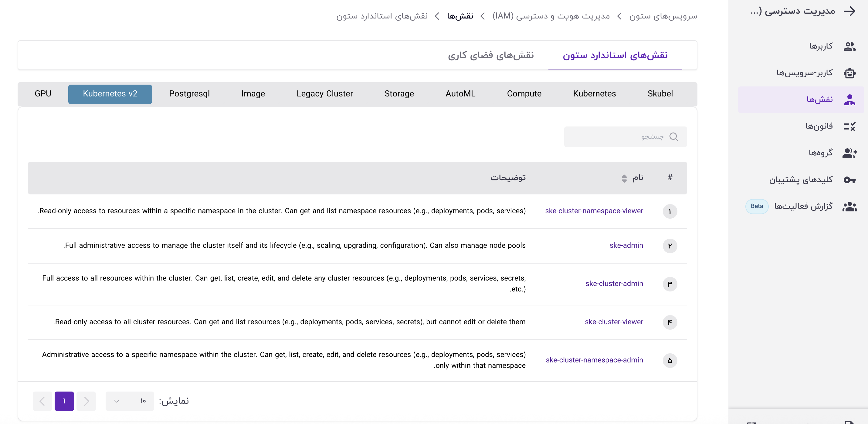The width and height of the screenshot is (868, 424).
Task: Select the Kubernetes v2 service tab
Action: (110, 94)
